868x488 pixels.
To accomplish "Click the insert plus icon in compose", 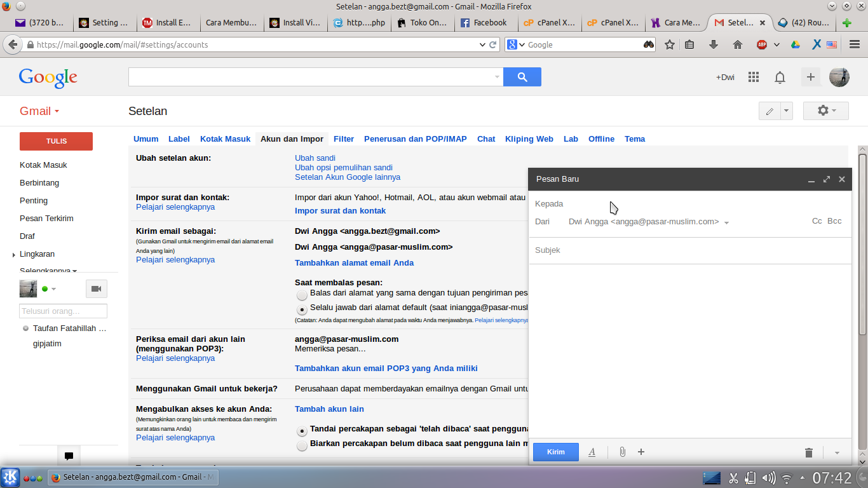I will point(641,452).
